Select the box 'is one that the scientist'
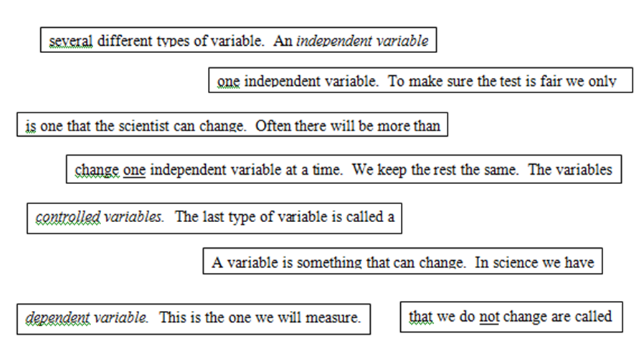Viewport: 644px width, 364px height. pyautogui.click(x=232, y=125)
